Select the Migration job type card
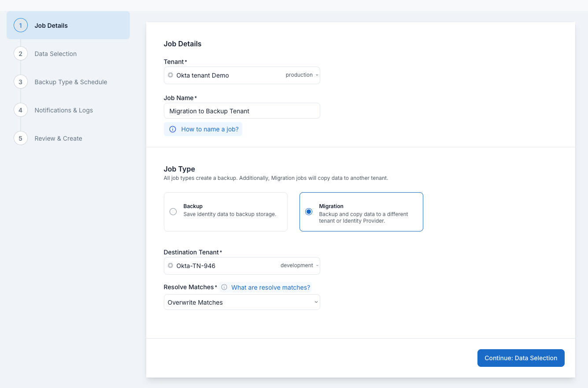 coord(361,212)
